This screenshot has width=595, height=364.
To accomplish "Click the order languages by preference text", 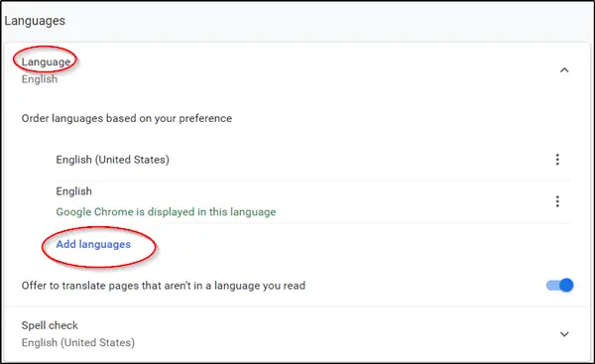I will click(127, 118).
